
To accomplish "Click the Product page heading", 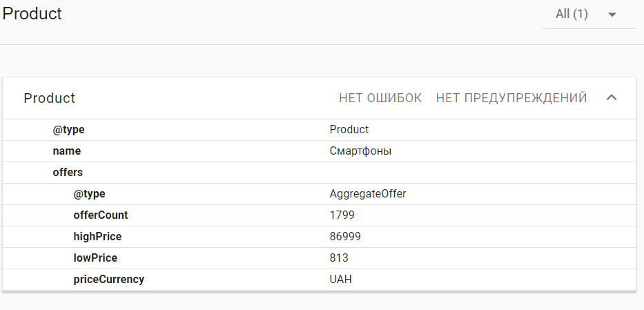I will [32, 14].
